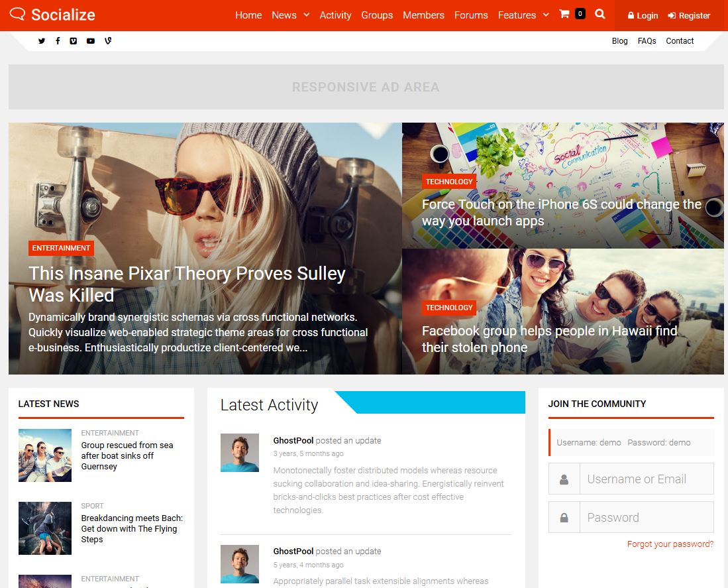
Task: Focus the Username or Email field
Action: (x=647, y=479)
